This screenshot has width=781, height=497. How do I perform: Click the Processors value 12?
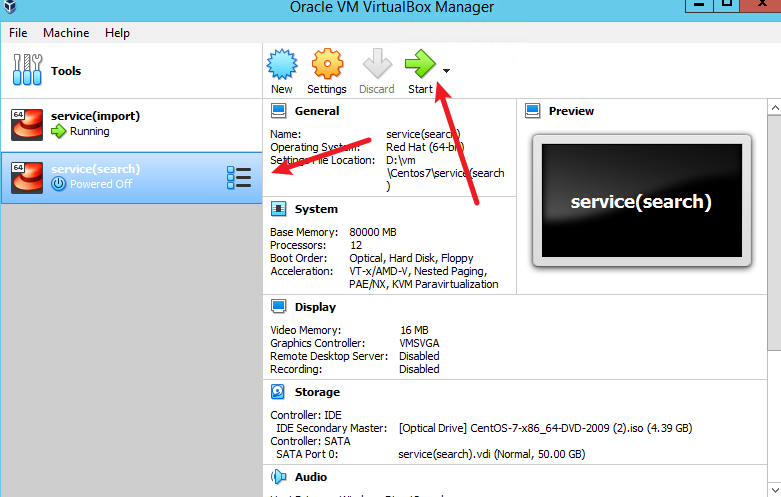click(356, 245)
